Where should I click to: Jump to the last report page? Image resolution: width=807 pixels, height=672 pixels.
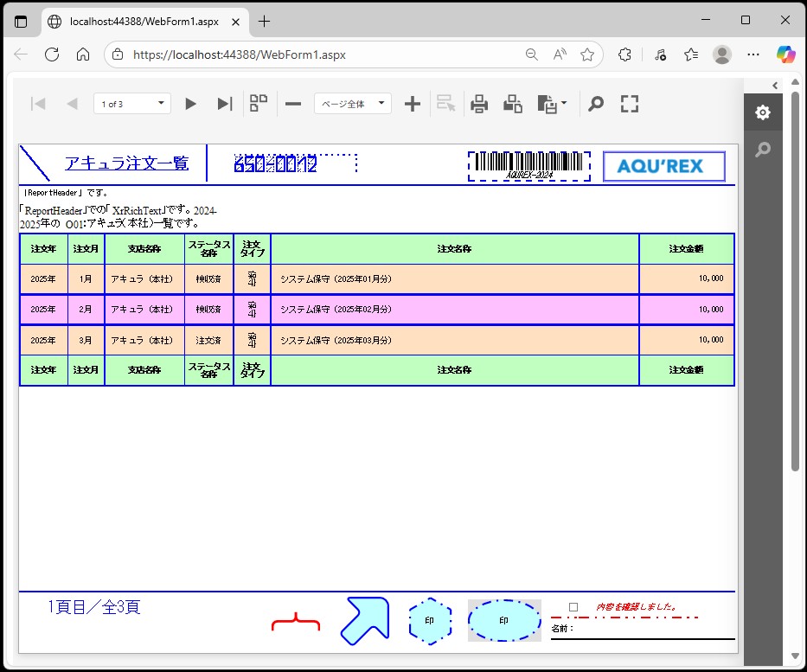(x=224, y=104)
